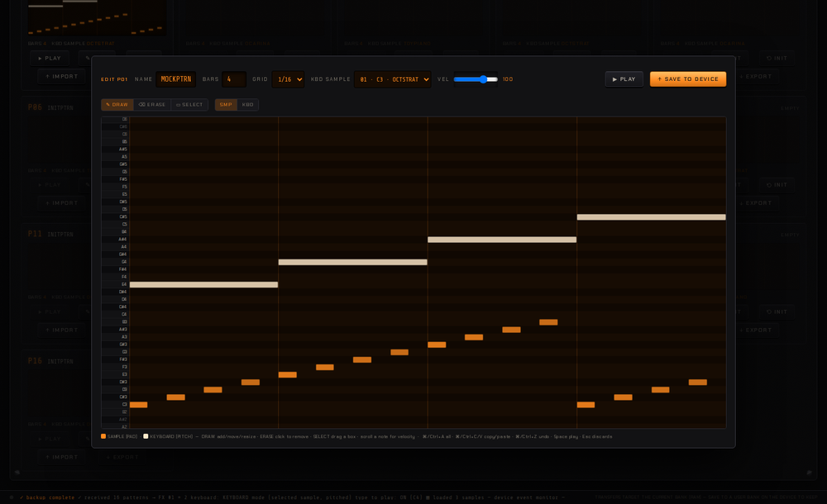The width and height of the screenshot is (827, 504).
Task: Play the pattern in the editor
Action: 624,79
